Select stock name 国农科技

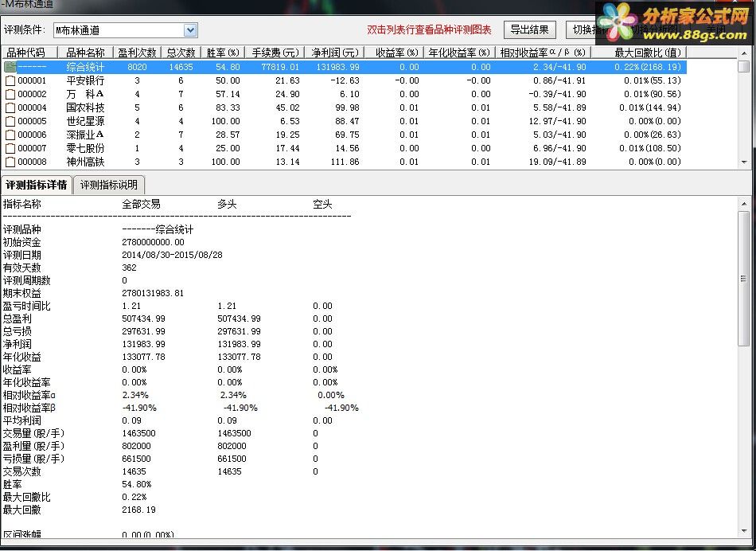(85, 107)
